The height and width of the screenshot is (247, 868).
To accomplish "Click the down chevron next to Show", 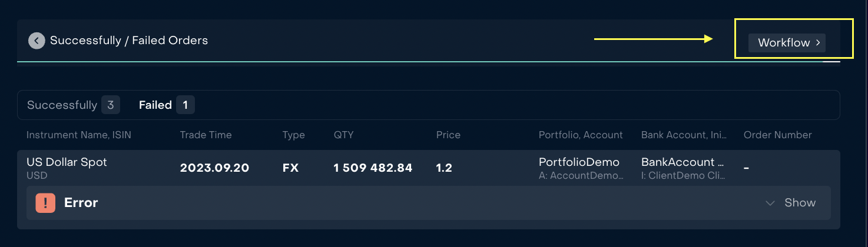I will 770,203.
